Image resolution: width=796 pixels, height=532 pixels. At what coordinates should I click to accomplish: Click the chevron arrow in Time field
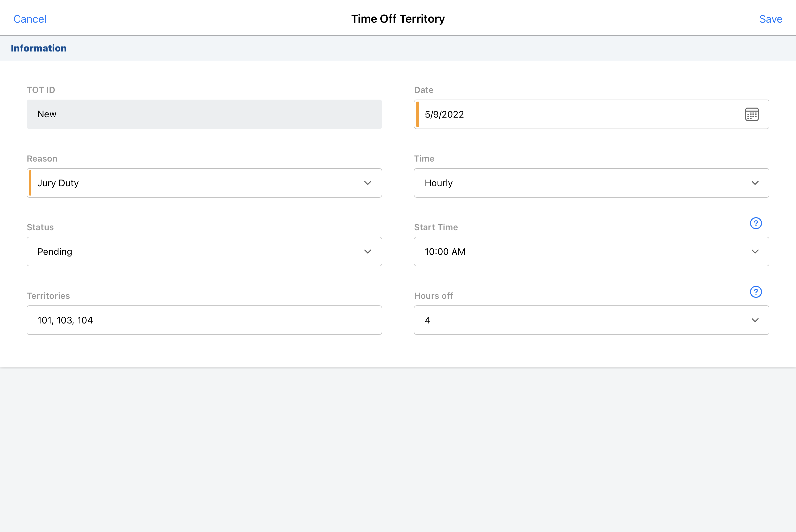point(755,183)
